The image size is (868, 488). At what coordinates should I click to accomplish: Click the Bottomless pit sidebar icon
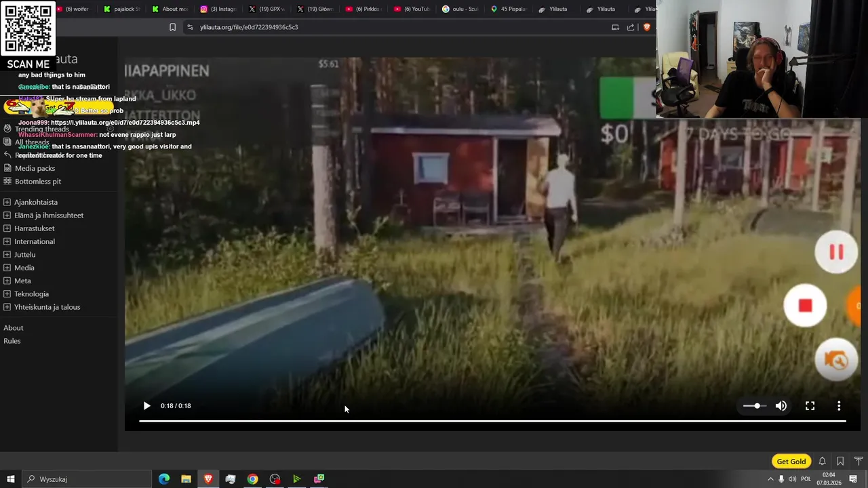point(7,182)
